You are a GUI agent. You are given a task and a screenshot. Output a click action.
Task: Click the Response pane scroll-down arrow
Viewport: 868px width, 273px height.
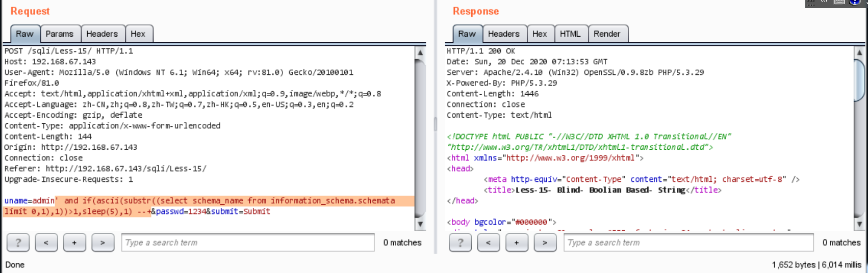pyautogui.click(x=859, y=224)
